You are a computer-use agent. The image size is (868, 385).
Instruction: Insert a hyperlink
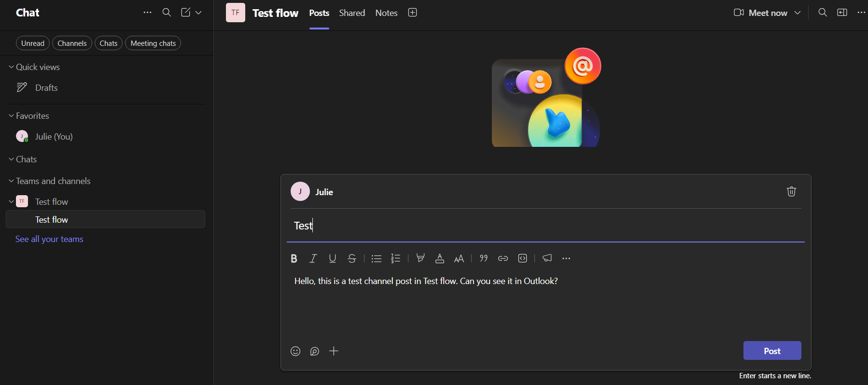[x=503, y=258]
